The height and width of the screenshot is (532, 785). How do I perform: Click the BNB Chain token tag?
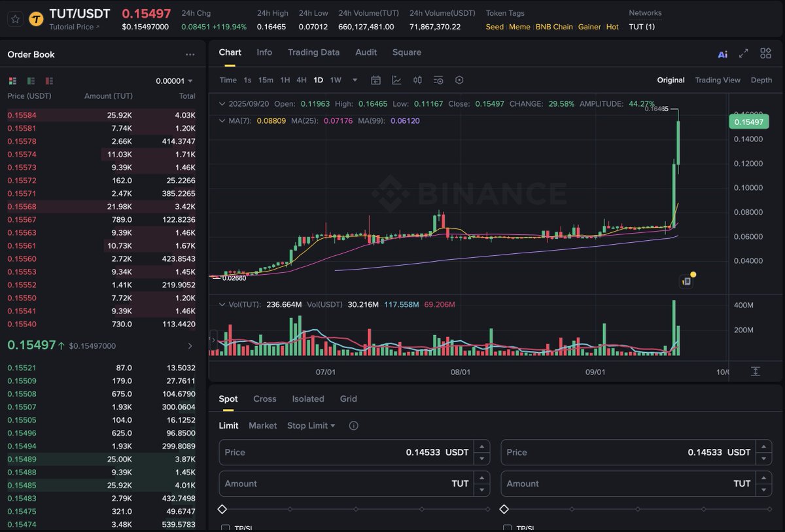(554, 27)
